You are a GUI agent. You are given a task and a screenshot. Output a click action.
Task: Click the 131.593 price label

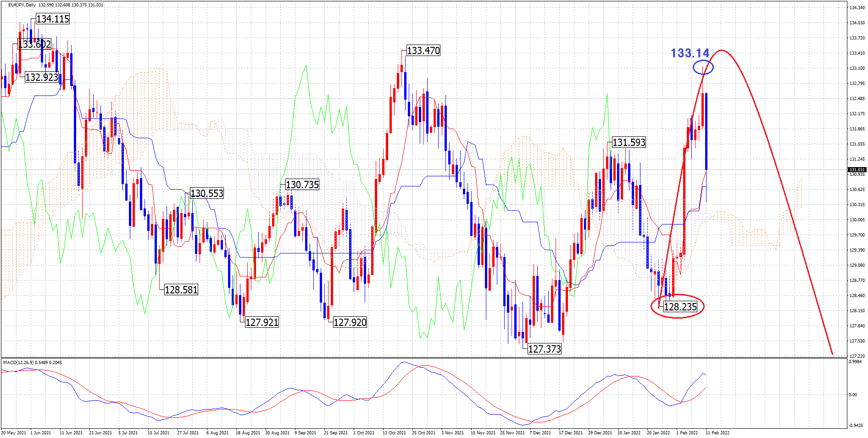tap(629, 142)
